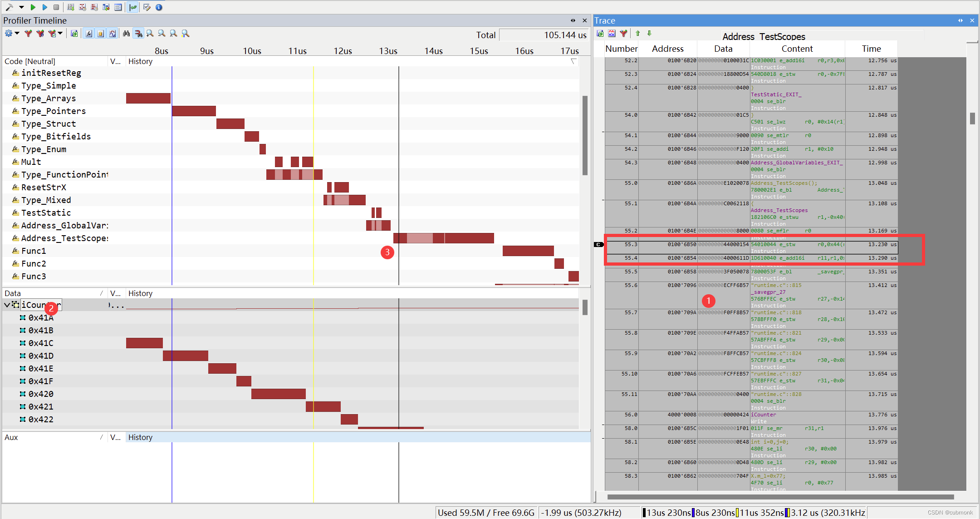Click the second funnel filter icon
Viewport: 980px width, 519px height.
click(x=40, y=33)
